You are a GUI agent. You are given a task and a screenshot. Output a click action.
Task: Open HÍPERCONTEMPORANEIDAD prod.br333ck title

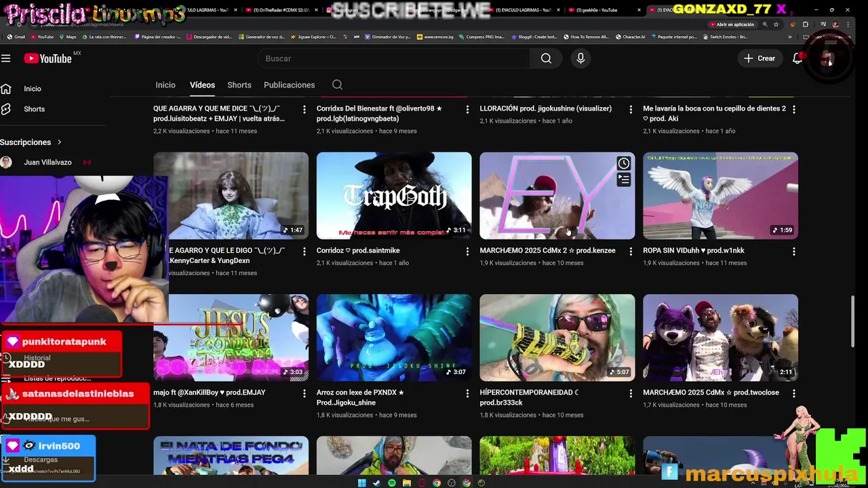(529, 397)
